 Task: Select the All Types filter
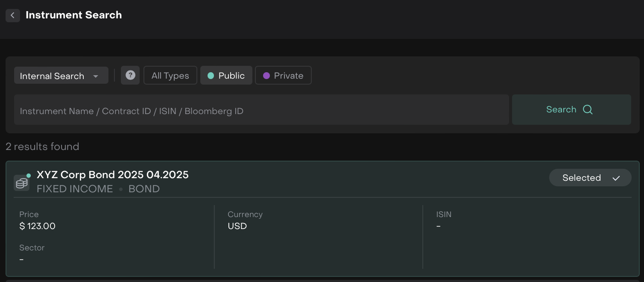tap(170, 76)
